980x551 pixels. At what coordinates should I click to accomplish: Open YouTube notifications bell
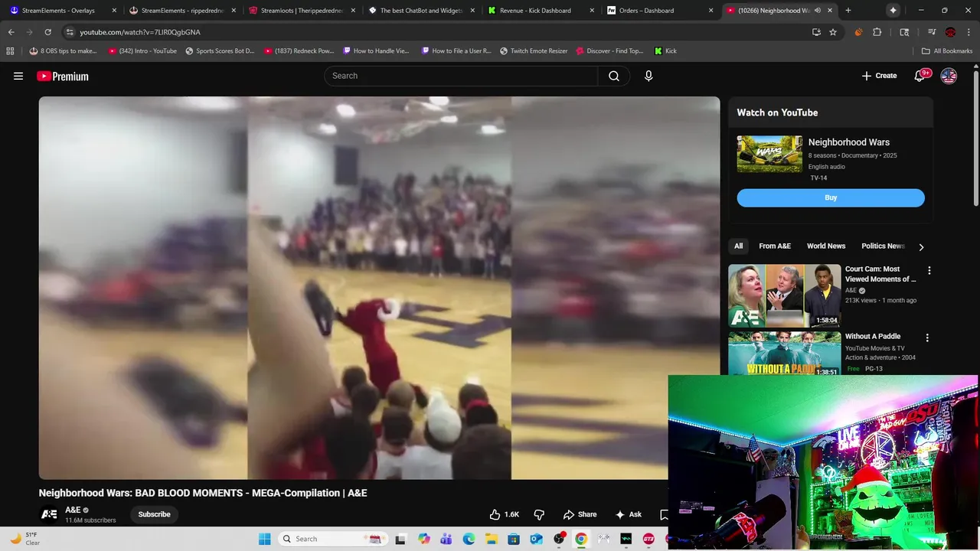click(920, 76)
